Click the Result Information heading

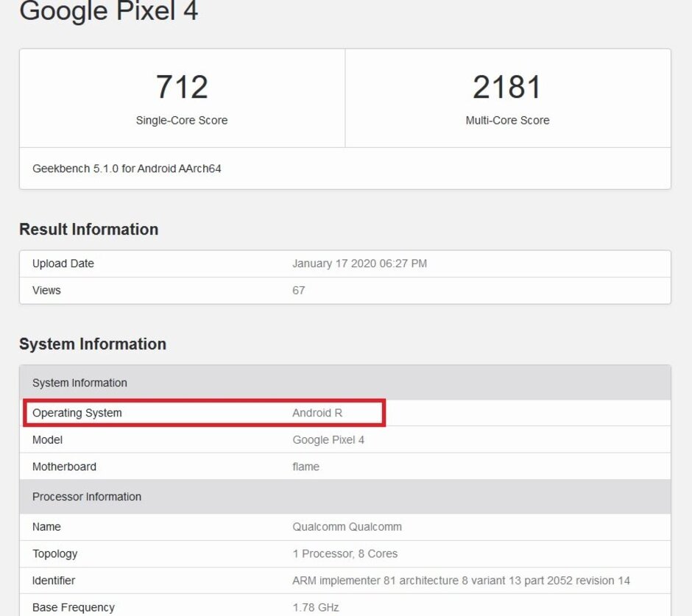pyautogui.click(x=88, y=230)
